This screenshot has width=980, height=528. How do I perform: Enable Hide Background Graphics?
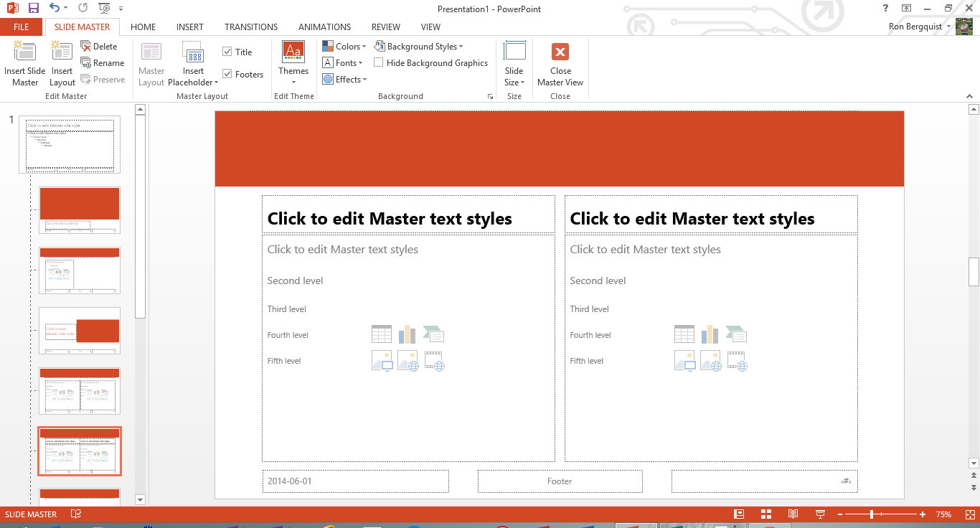click(x=379, y=63)
